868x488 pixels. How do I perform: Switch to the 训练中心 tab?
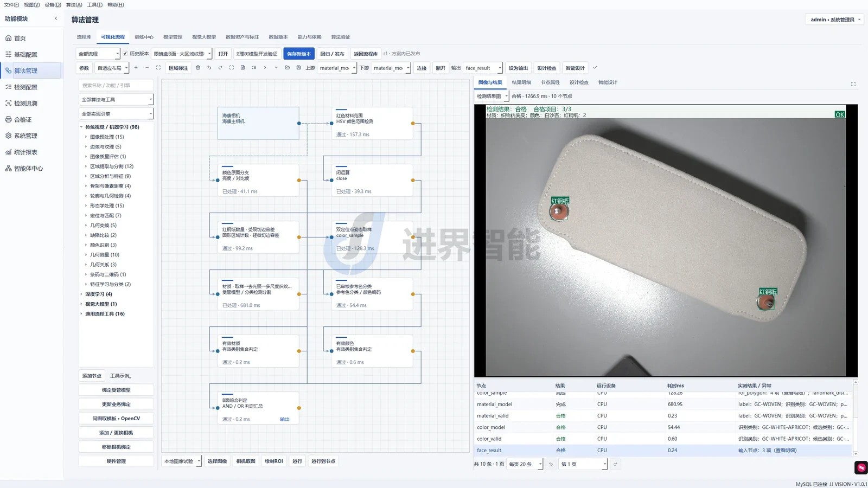tap(144, 37)
